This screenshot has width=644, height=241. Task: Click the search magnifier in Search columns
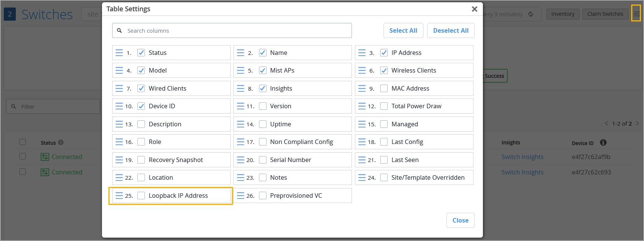[119, 30]
